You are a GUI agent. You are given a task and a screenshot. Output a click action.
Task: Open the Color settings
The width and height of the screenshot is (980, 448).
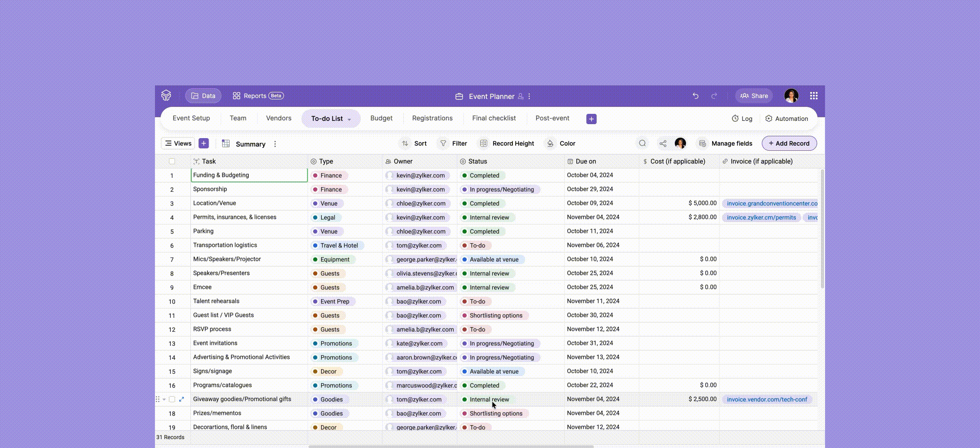[x=560, y=143]
